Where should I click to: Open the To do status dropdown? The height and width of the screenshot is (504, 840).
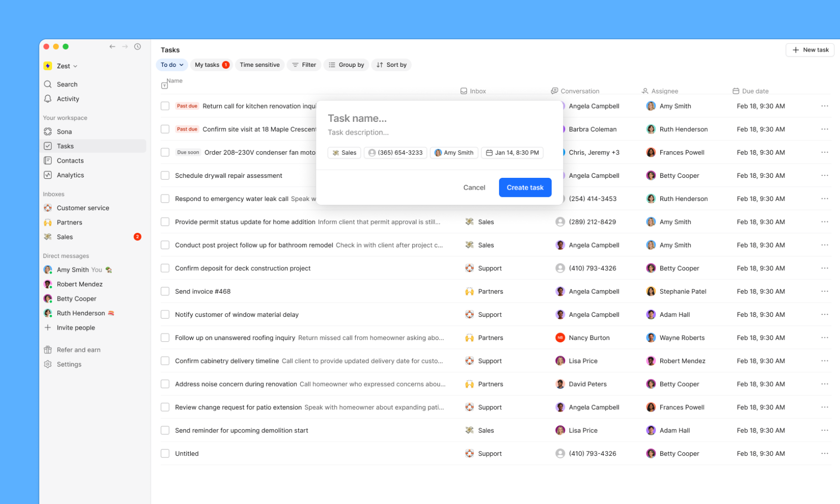coord(172,65)
